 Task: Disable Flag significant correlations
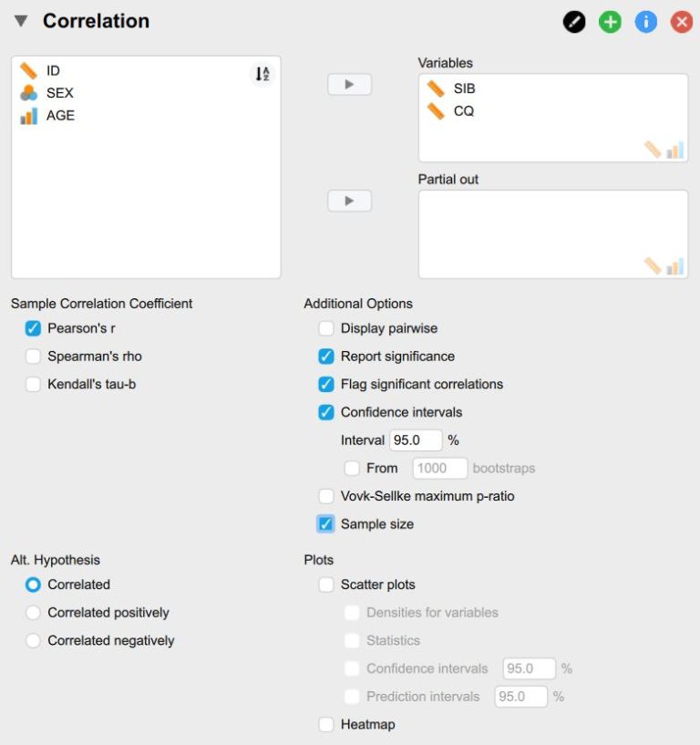tap(325, 384)
